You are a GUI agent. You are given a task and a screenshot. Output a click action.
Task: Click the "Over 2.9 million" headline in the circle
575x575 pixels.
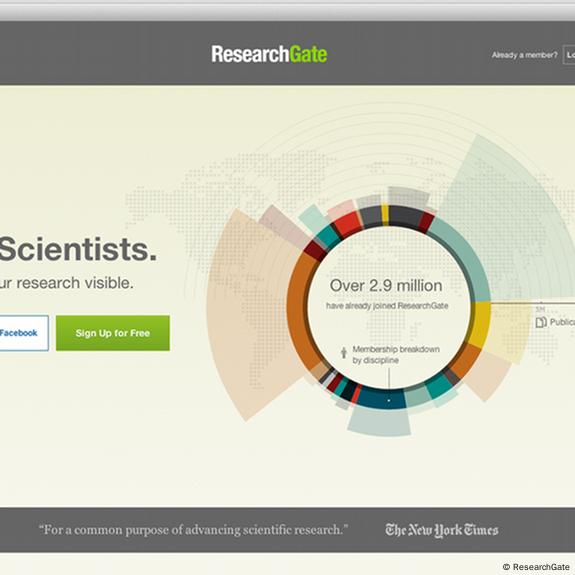386,286
